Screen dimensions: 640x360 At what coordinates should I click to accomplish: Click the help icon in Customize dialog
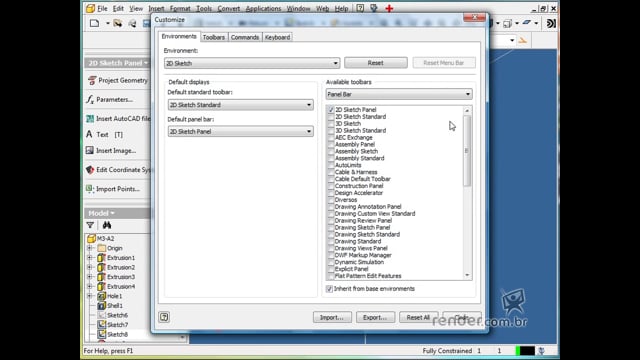(164, 317)
